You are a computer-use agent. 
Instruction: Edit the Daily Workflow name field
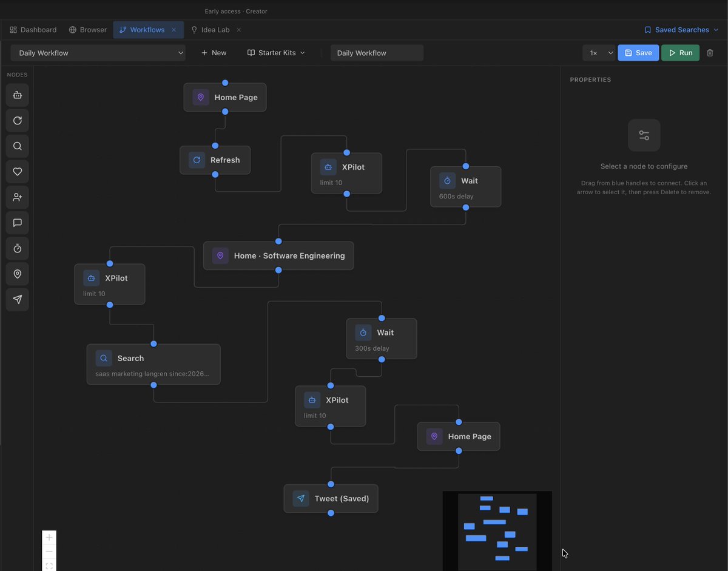[377, 53]
